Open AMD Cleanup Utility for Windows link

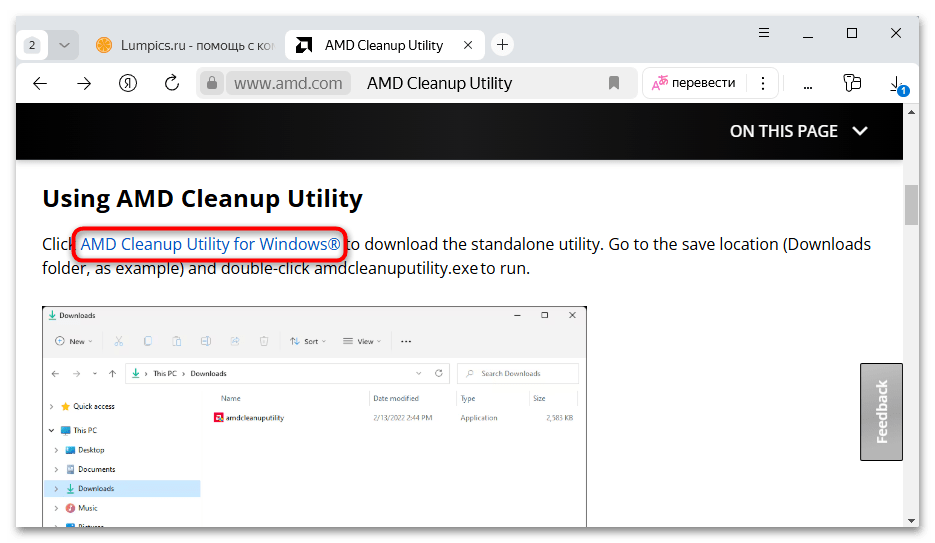point(210,244)
